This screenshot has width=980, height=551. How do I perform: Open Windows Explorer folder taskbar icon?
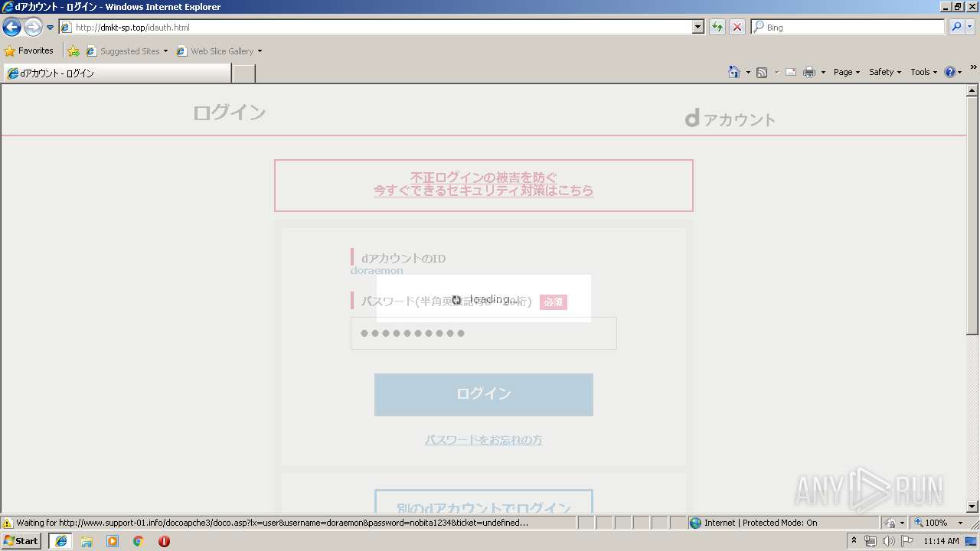click(x=87, y=541)
